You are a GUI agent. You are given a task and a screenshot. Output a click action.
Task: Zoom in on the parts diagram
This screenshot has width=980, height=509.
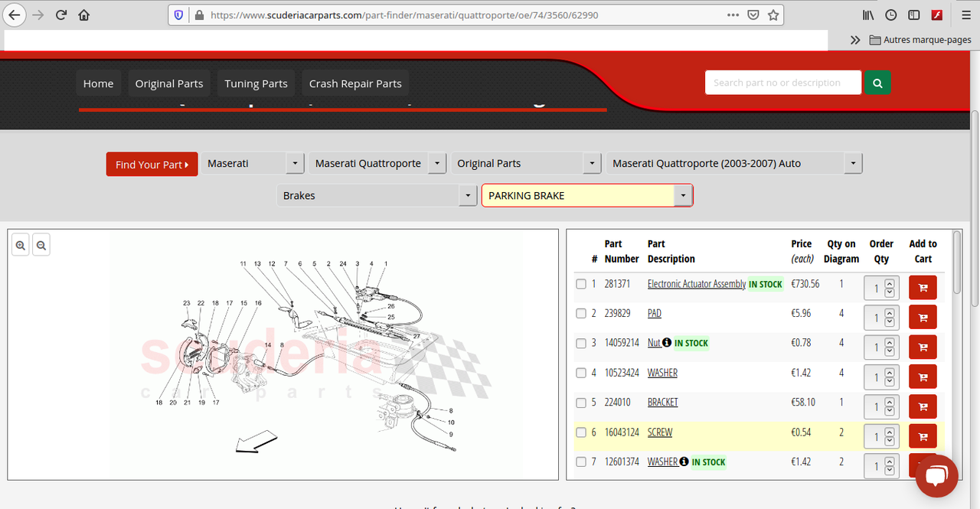pyautogui.click(x=21, y=246)
